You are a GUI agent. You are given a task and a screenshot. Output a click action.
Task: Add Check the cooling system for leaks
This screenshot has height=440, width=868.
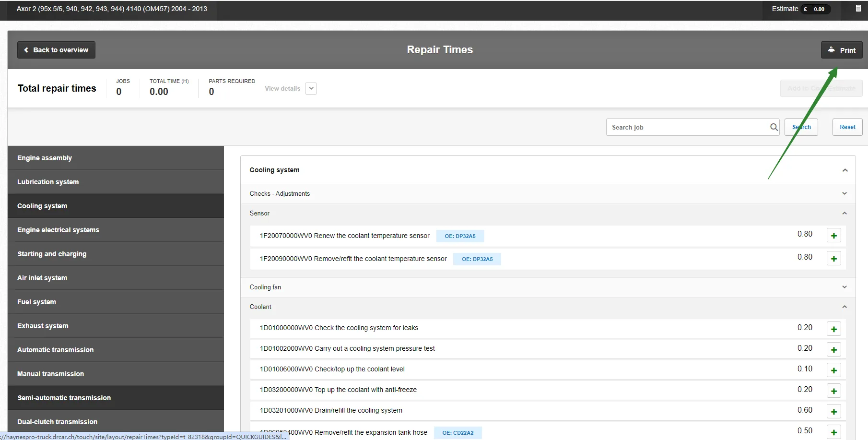(834, 329)
